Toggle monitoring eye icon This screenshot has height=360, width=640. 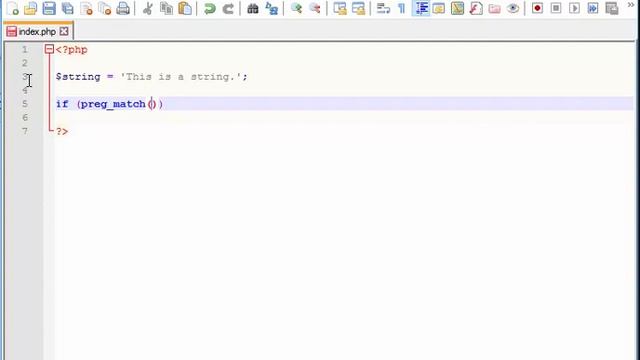[513, 8]
